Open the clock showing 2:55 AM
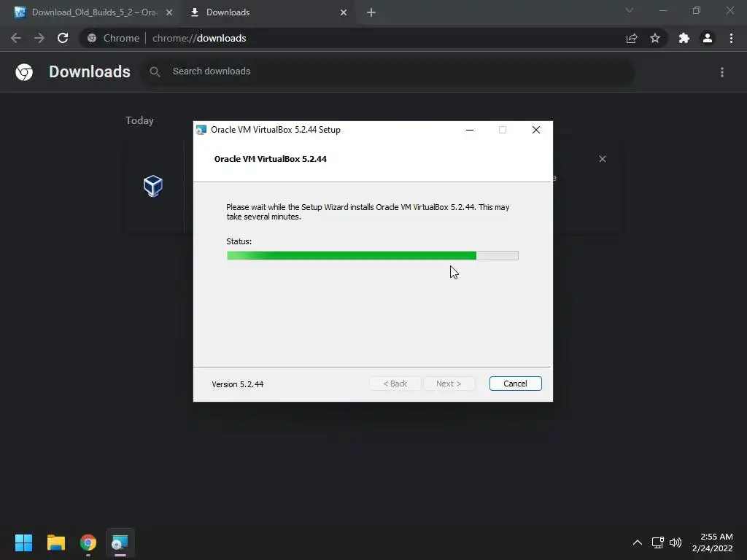This screenshot has height=560, width=747. [x=712, y=542]
